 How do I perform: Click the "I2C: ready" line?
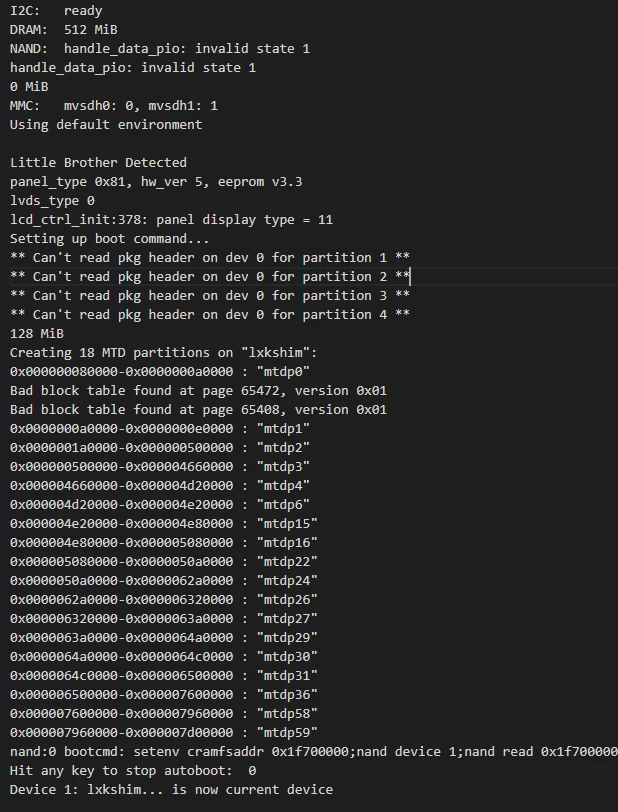(56, 11)
